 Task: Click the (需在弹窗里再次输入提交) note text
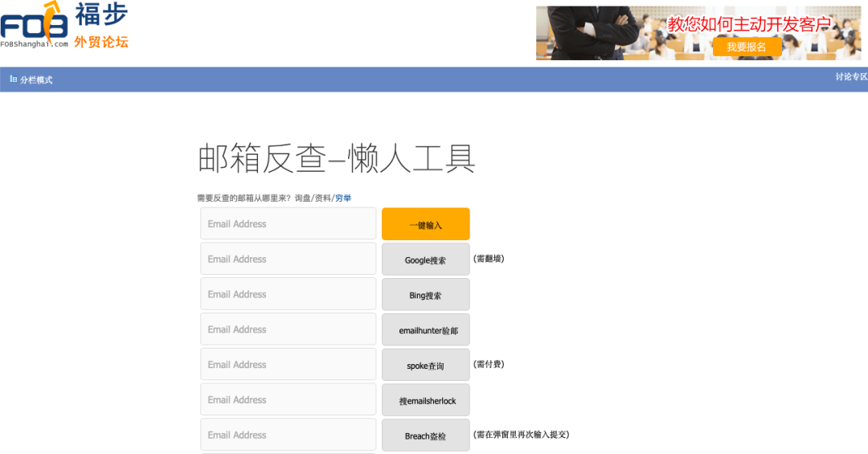[521, 435]
